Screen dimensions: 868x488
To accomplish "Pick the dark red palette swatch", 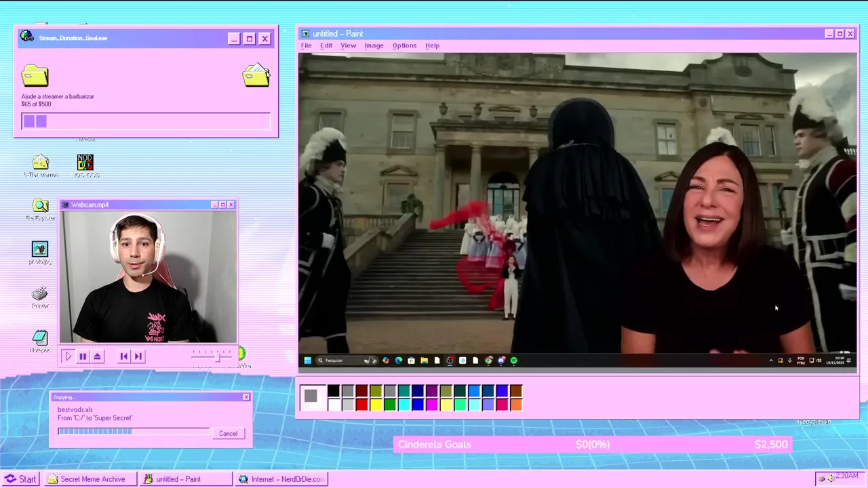I will point(361,390).
